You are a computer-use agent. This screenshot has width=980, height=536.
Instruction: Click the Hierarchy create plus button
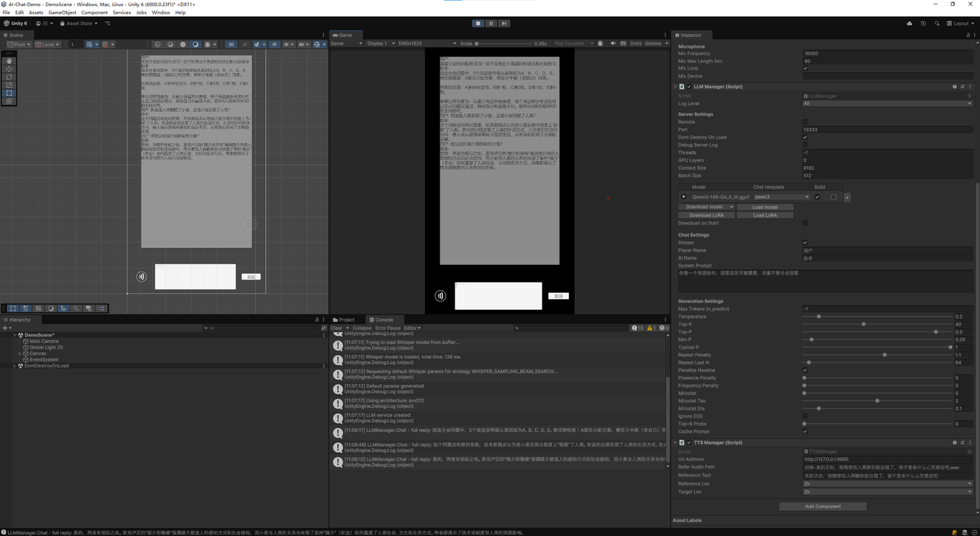click(x=5, y=328)
